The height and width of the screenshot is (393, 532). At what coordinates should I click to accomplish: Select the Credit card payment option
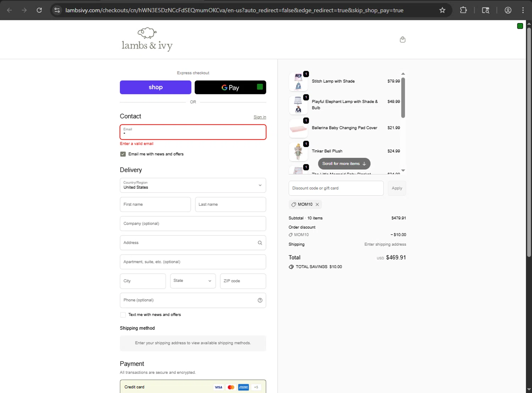pyautogui.click(x=193, y=387)
